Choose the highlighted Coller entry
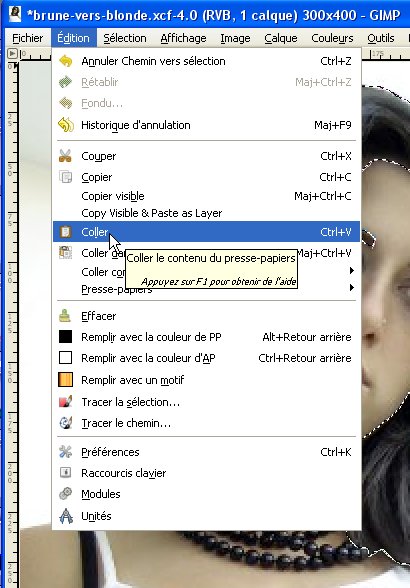This screenshot has height=588, width=410. [x=207, y=232]
